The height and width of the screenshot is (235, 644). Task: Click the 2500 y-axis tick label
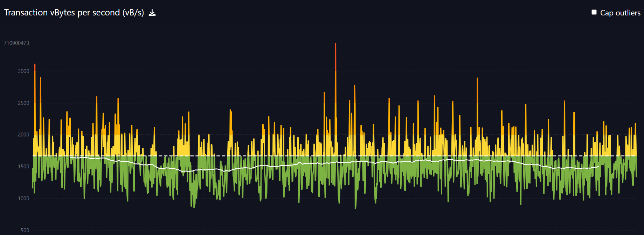pyautogui.click(x=23, y=103)
